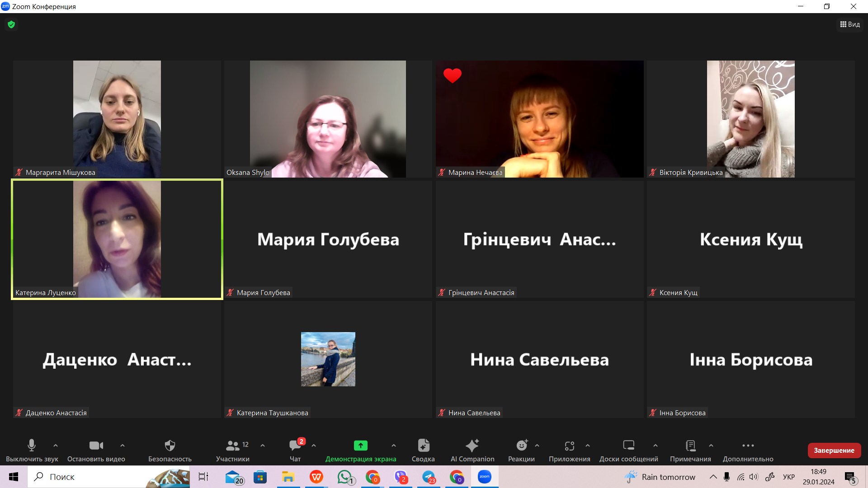The image size is (868, 488).
Task: Open Mail app in taskbar
Action: [234, 477]
